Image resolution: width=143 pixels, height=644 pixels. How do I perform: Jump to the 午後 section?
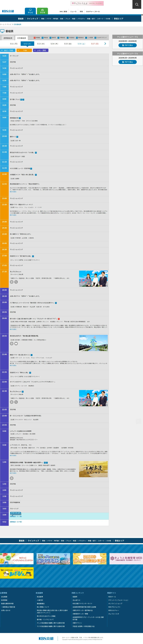coord(24,50)
